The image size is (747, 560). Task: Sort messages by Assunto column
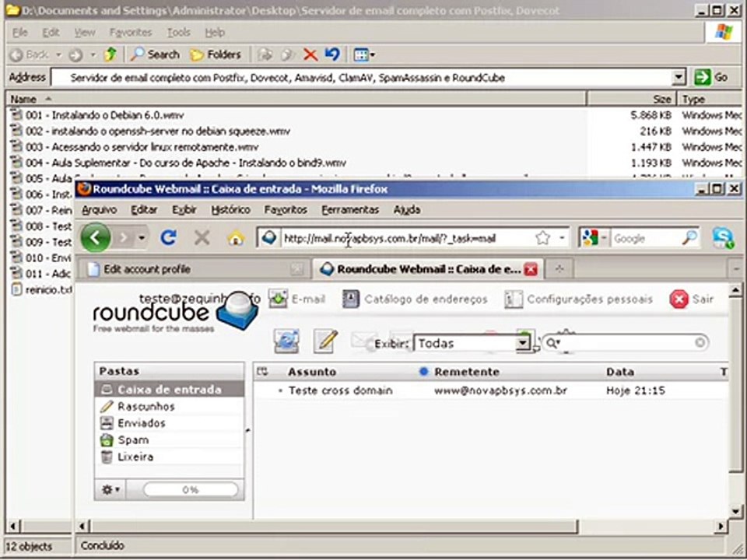(x=312, y=372)
